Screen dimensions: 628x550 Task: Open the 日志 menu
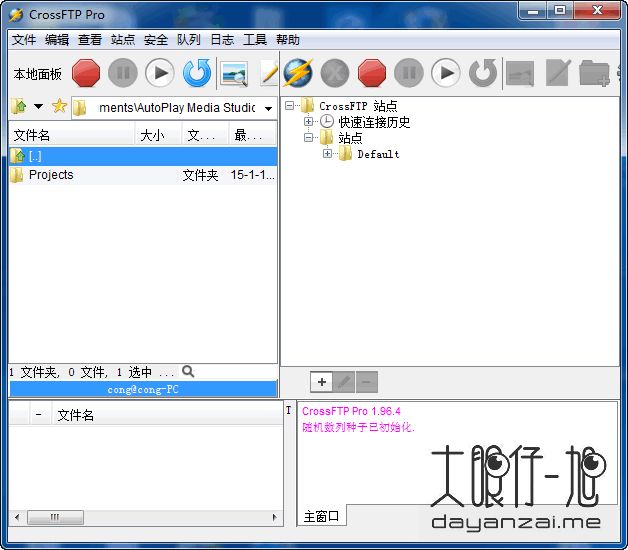click(x=222, y=40)
